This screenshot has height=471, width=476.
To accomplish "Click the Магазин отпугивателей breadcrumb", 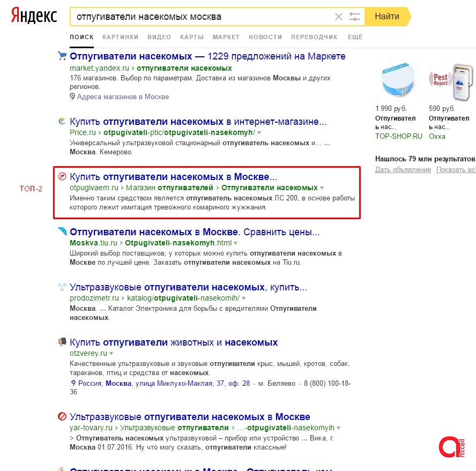I will click(169, 188).
